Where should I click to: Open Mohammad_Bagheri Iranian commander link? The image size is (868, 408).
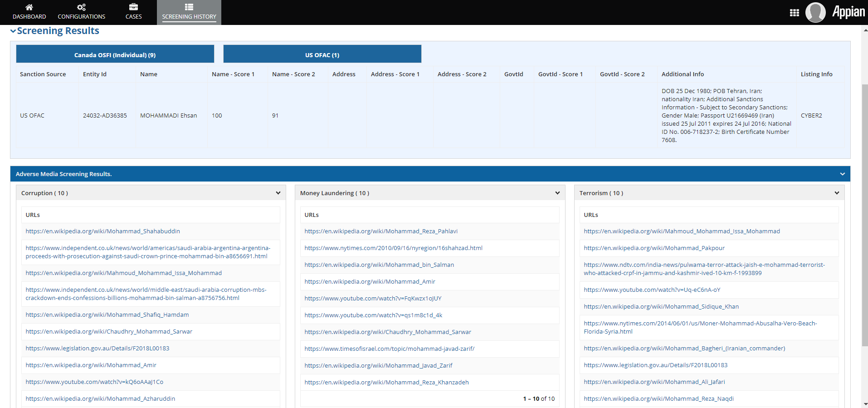684,348
